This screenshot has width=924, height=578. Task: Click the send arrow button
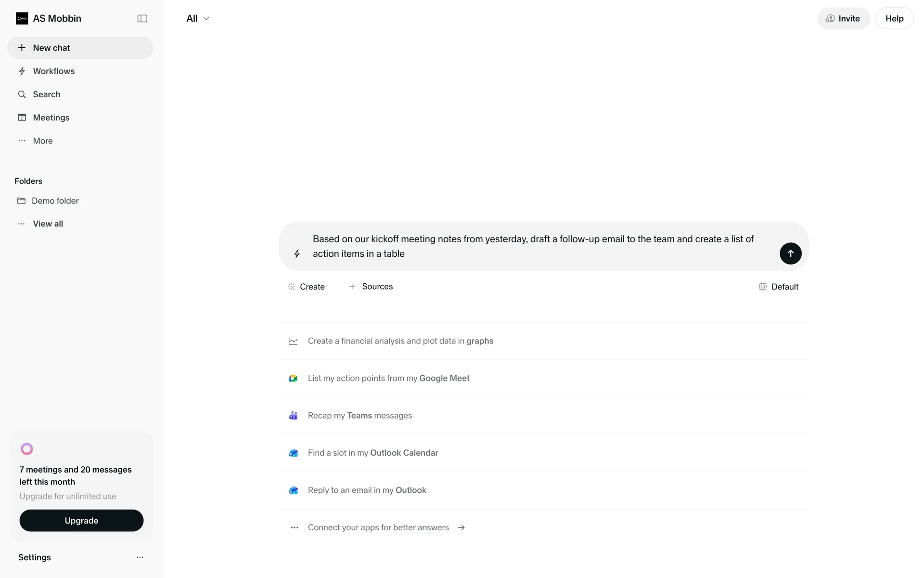pos(790,253)
